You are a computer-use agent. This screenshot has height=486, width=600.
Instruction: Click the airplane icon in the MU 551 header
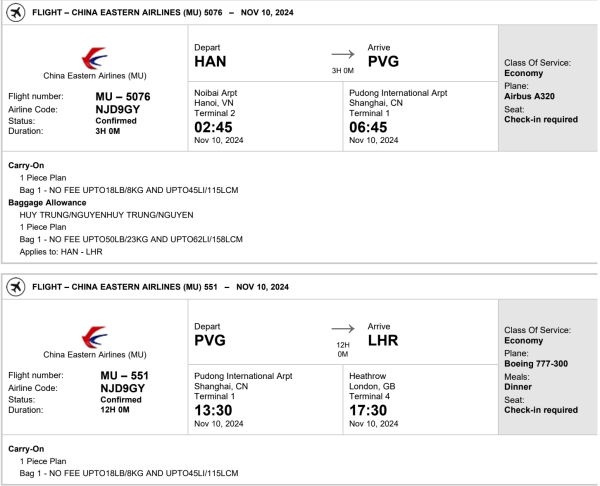point(16,287)
